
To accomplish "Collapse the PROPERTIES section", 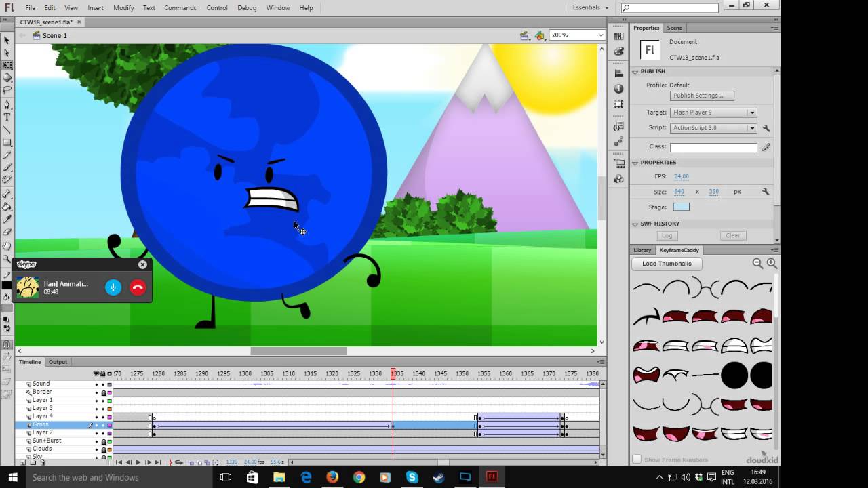I will click(635, 163).
